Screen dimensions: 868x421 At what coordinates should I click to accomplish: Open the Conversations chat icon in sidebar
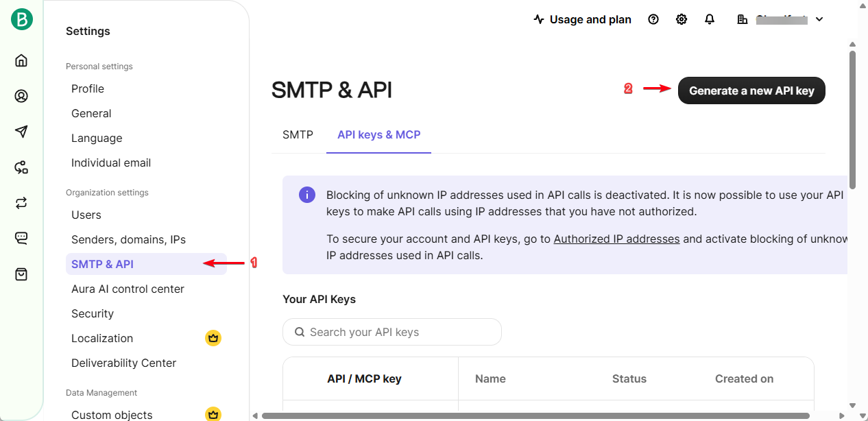(x=21, y=239)
